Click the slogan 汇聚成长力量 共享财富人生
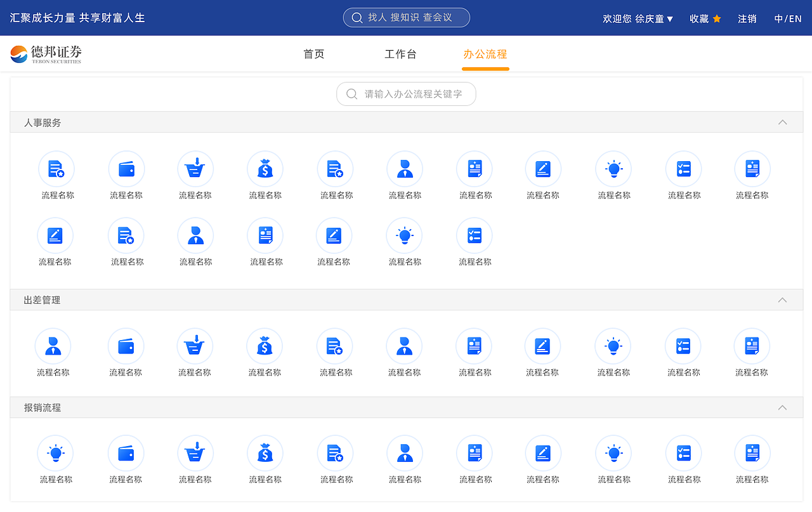Screen dimensions: 812x512 click(77, 18)
